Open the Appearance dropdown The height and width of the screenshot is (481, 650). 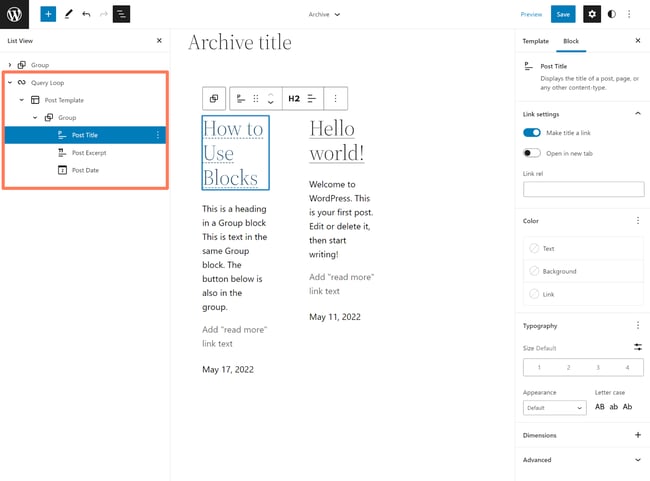click(x=554, y=408)
